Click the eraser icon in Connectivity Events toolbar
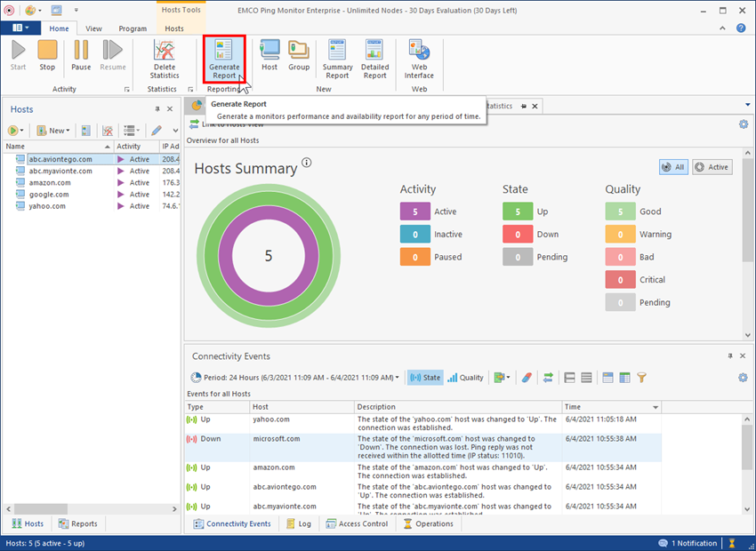Viewport: 756px width, 551px height. (527, 378)
